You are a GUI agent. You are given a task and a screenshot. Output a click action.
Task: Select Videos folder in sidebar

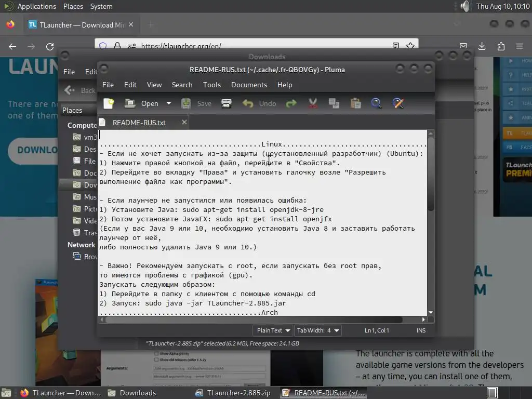[85, 221]
